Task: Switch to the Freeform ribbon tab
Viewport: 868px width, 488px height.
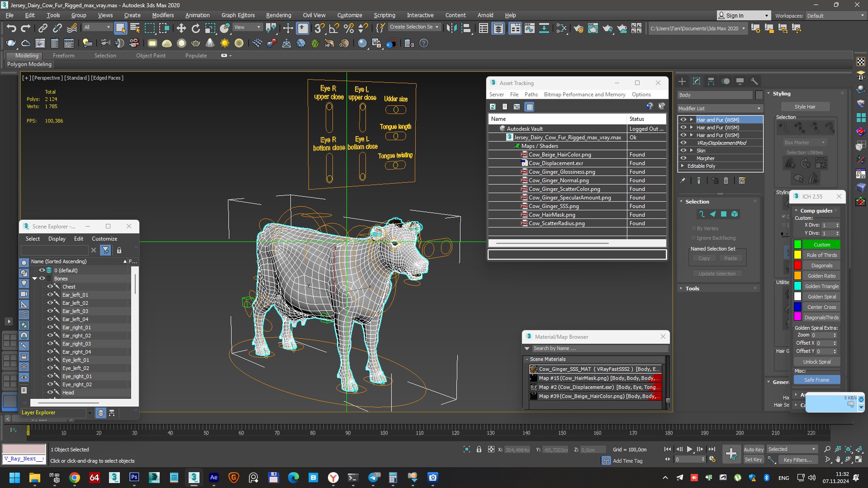Action: click(x=63, y=55)
